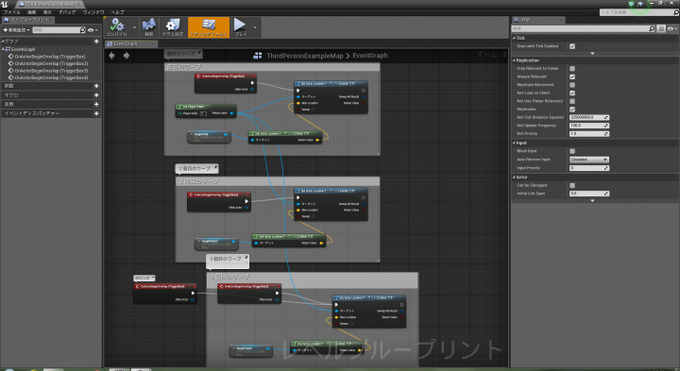Click Net Update Frequency value field
Viewport: 680px width, 371px height.
(x=589, y=125)
